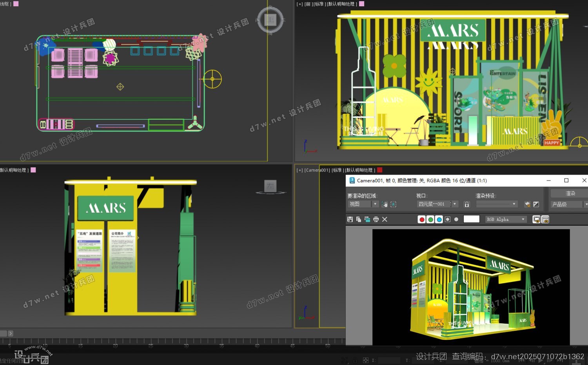The height and width of the screenshot is (365, 588).
Task: Select the green MARS sign in the front viewport
Action: [x=453, y=29]
